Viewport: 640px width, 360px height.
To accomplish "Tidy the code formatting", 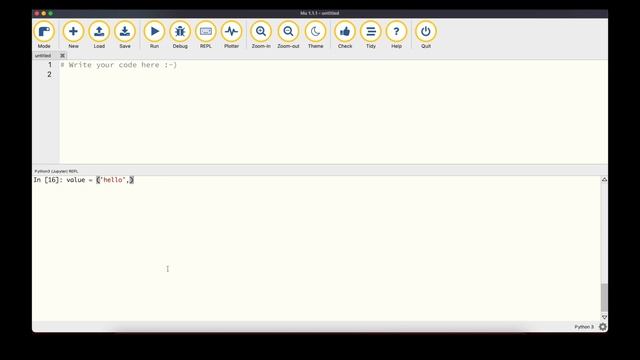I will (371, 35).
